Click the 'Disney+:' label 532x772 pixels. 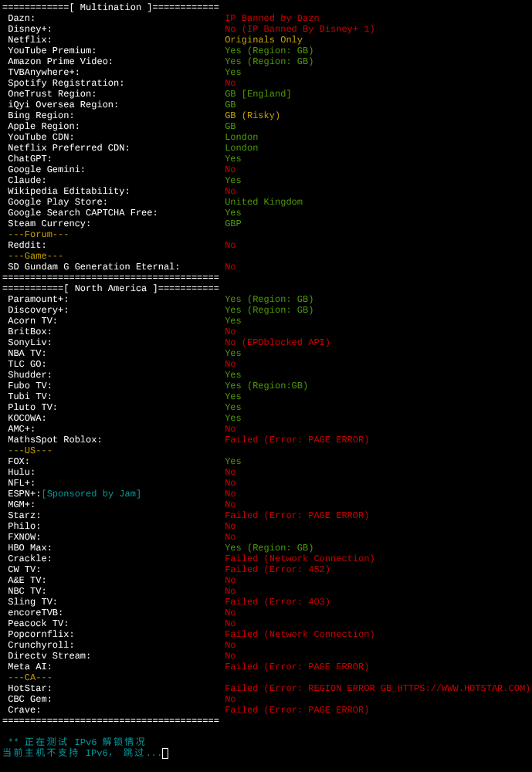coord(29,29)
